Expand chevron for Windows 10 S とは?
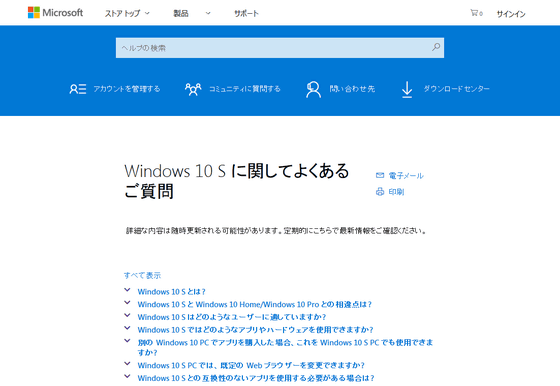Screen dimensions: 560x386 point(127,290)
